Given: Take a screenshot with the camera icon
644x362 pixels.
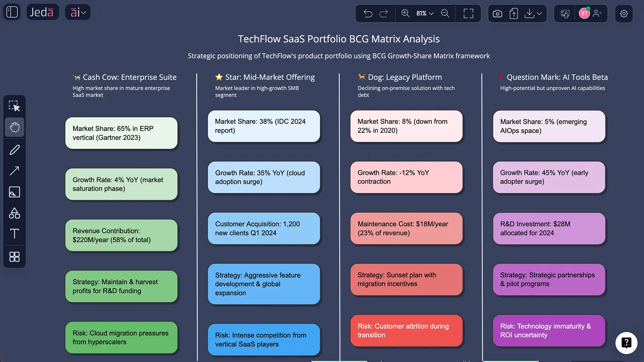Looking at the screenshot, I should click(x=497, y=13).
